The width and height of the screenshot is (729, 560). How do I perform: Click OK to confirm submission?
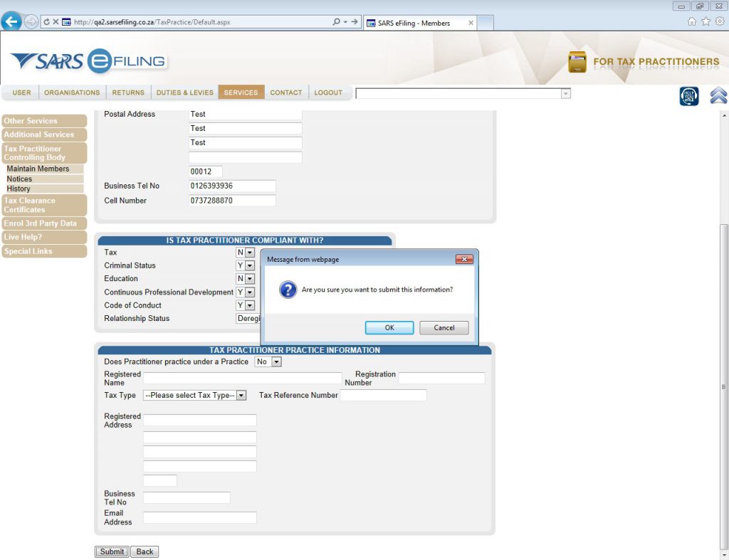pos(389,327)
